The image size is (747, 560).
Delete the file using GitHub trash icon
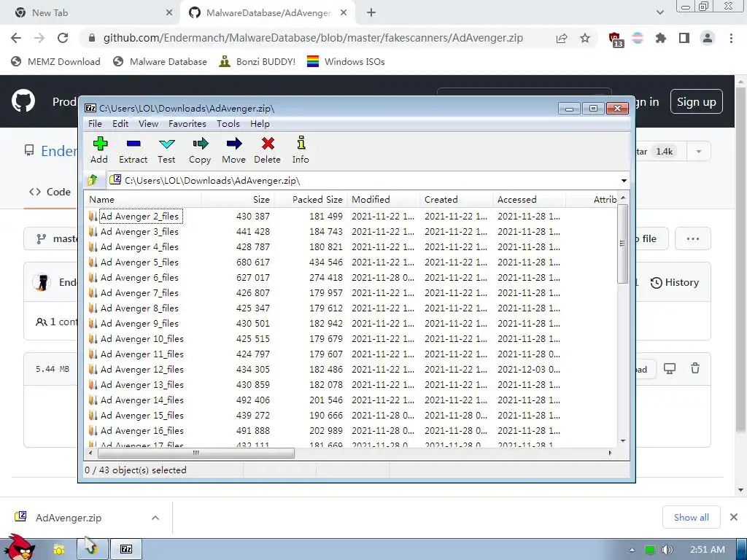coord(695,368)
